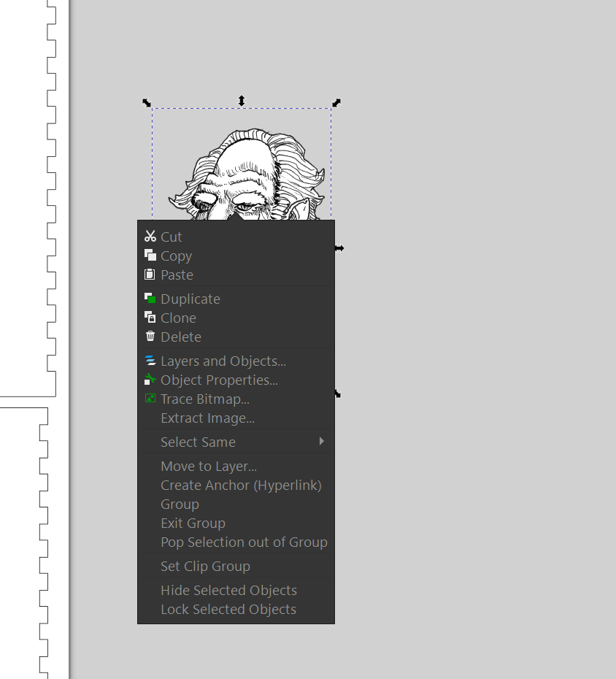The height and width of the screenshot is (679, 616).
Task: Select Set Clip Group entry
Action: pos(236,567)
